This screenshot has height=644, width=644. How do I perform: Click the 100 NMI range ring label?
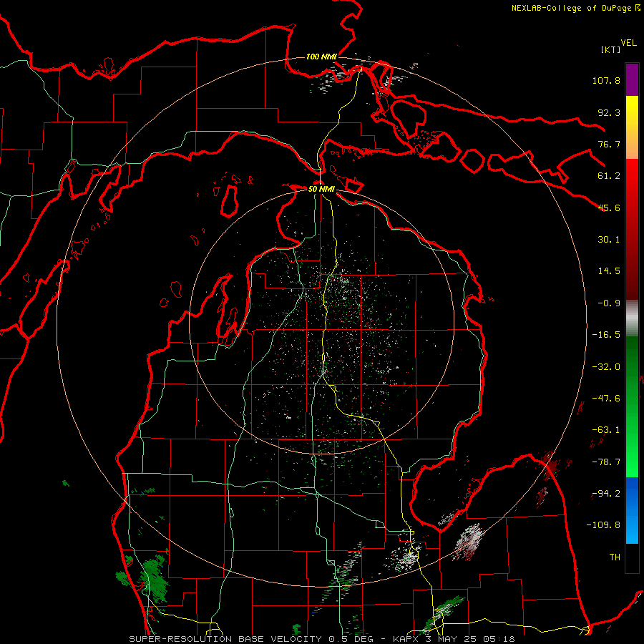coord(321,57)
